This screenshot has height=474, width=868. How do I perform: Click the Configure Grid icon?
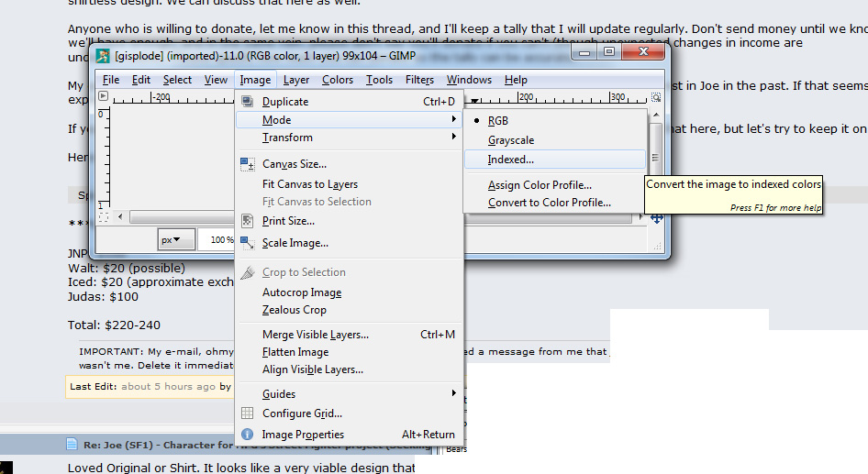tap(248, 413)
